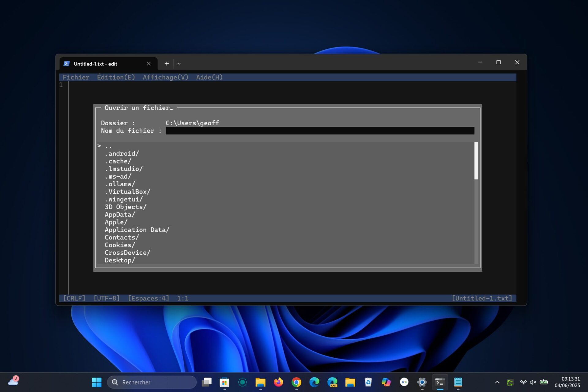The height and width of the screenshot is (392, 588).
Task: Launch Firefox from the taskbar
Action: click(x=278, y=382)
